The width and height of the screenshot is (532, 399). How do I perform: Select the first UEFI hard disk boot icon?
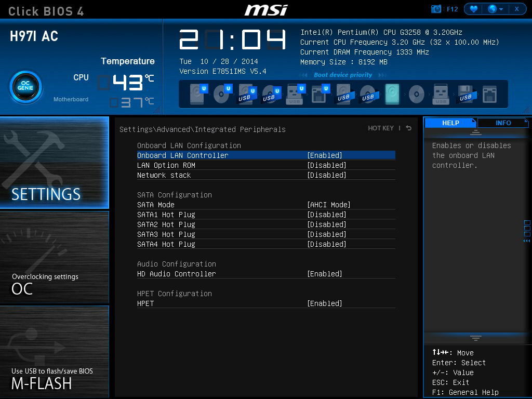[x=197, y=95]
